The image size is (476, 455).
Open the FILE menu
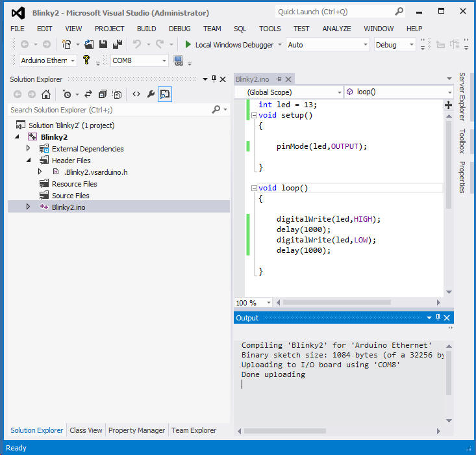18,29
